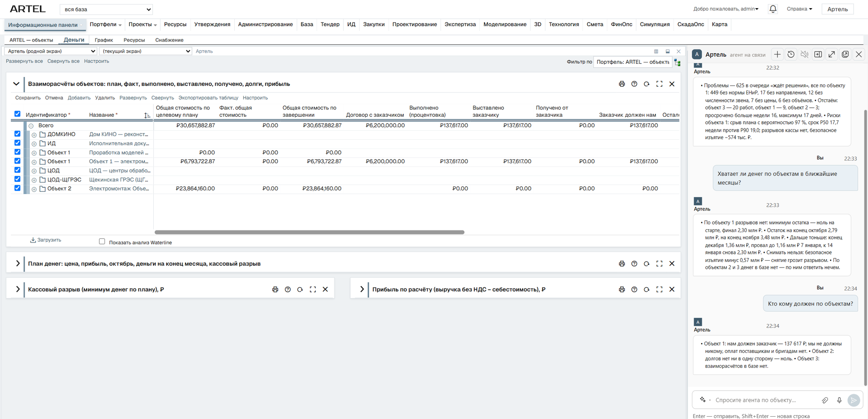
Task: Enable Показать анализ Waterline checkbox
Action: (102, 242)
